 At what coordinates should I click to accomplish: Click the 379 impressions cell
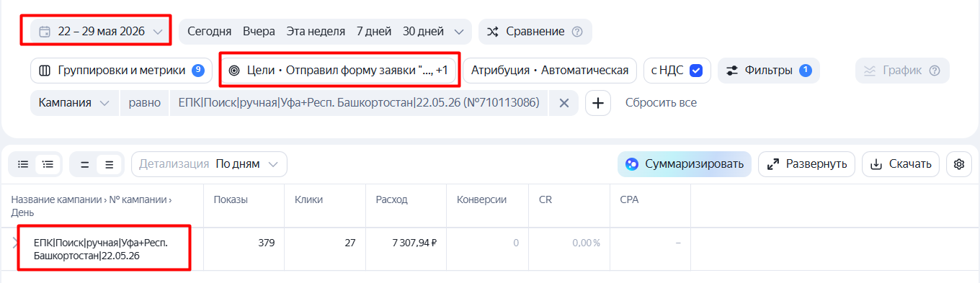(x=266, y=243)
